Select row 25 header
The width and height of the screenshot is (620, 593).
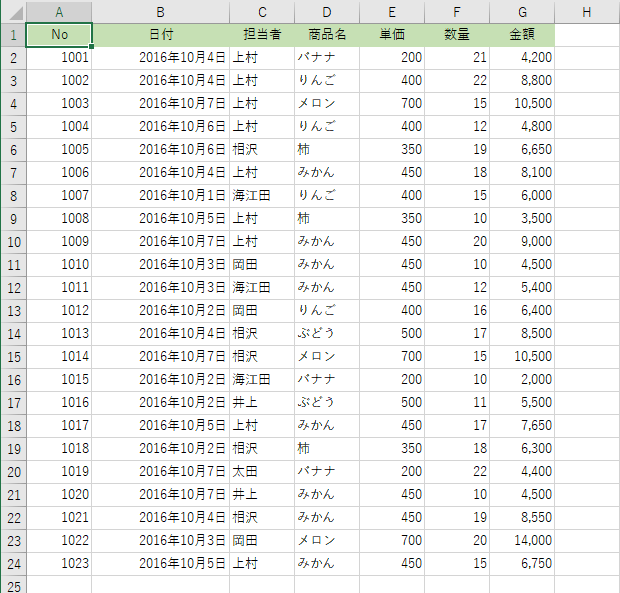14,586
